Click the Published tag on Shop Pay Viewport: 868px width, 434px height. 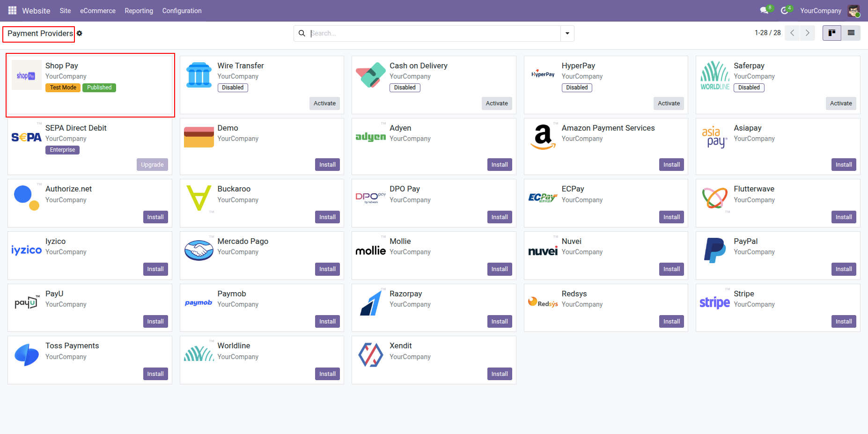click(99, 88)
